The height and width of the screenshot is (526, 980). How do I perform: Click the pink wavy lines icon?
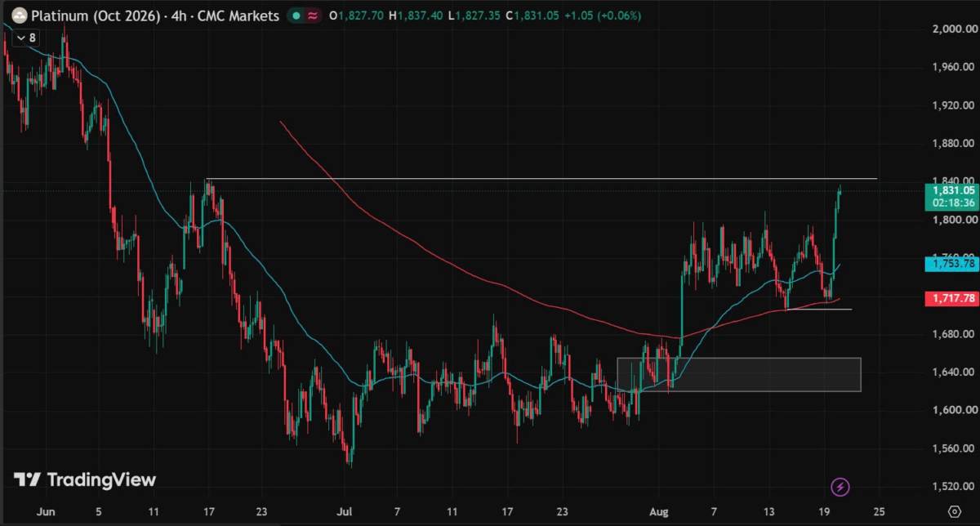[x=311, y=16]
